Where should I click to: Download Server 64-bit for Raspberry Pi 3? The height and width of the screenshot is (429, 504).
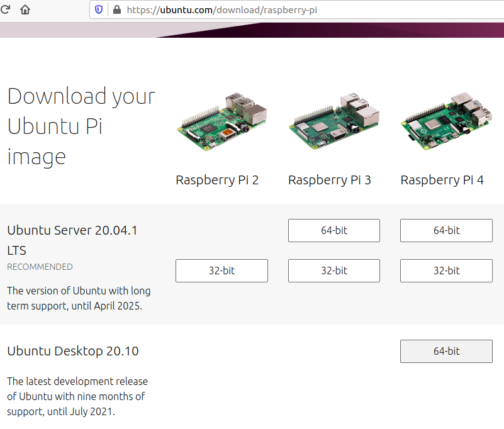[x=334, y=230]
